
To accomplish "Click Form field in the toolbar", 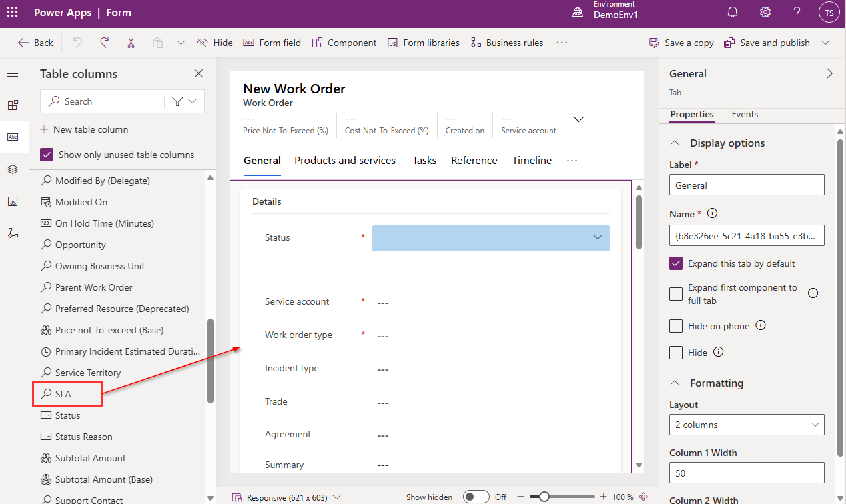I will click(272, 43).
